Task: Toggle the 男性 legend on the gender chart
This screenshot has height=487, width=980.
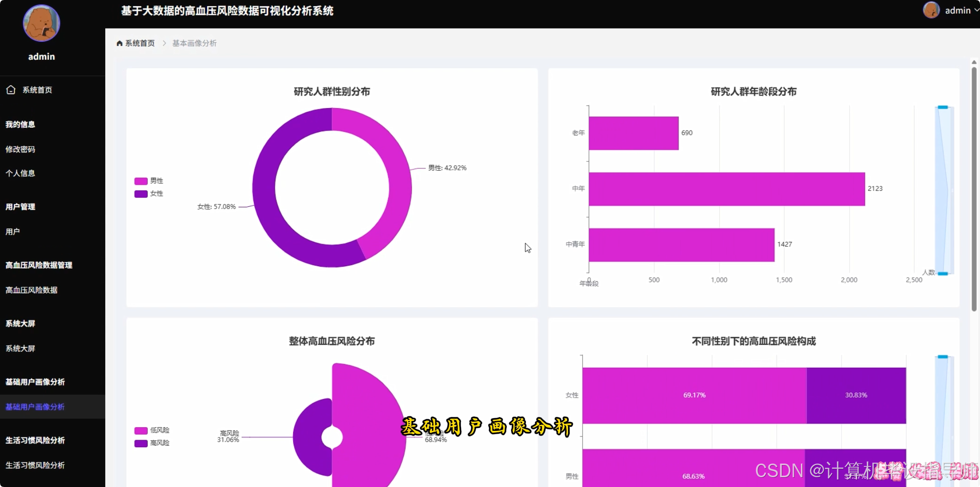Action: pyautogui.click(x=149, y=181)
